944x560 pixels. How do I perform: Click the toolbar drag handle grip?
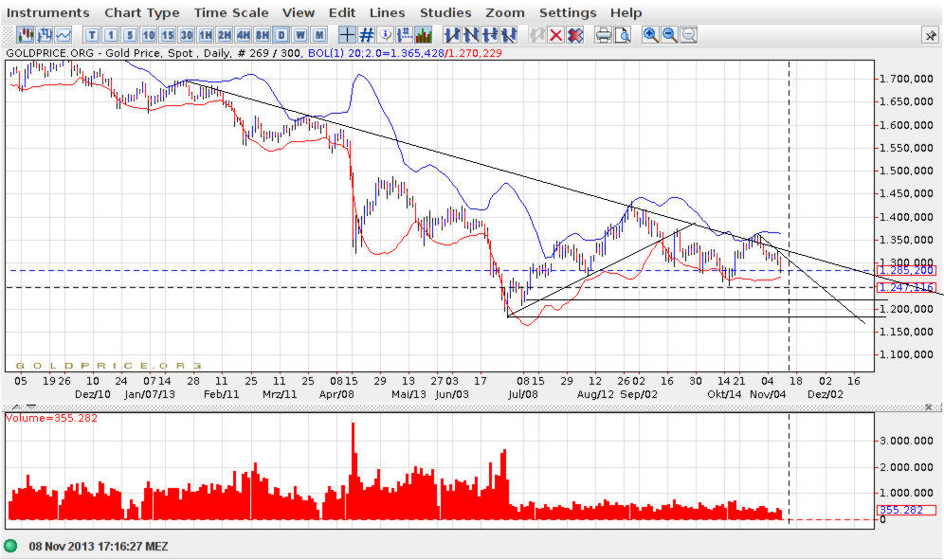tap(9, 35)
